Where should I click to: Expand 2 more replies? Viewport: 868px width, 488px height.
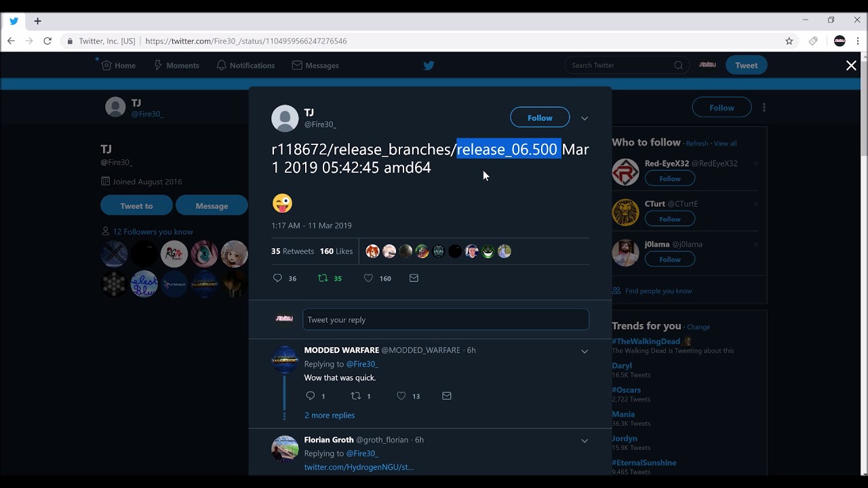[330, 415]
